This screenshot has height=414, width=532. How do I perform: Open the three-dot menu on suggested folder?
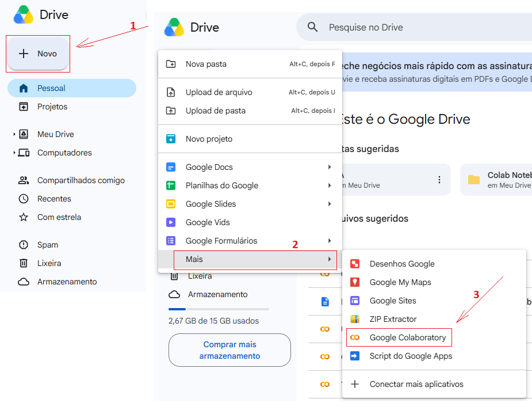(439, 180)
